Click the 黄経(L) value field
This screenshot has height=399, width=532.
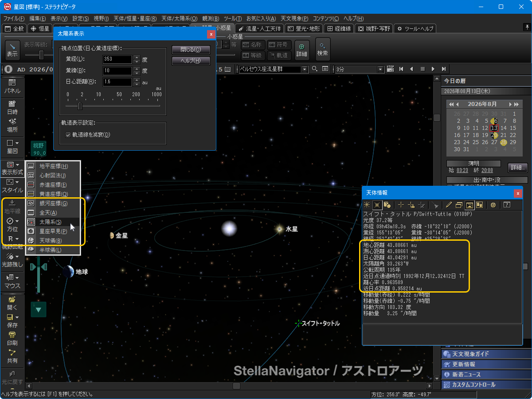pyautogui.click(x=117, y=59)
